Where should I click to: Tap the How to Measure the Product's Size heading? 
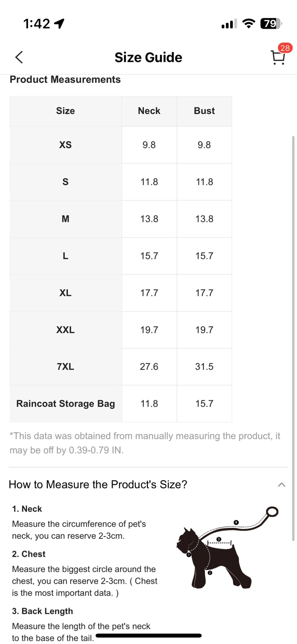point(98,484)
